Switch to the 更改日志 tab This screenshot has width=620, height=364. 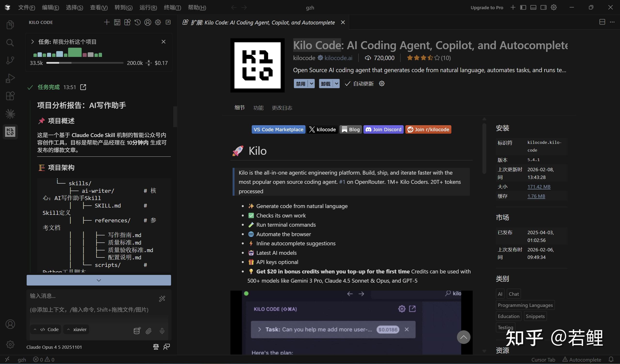click(x=282, y=108)
